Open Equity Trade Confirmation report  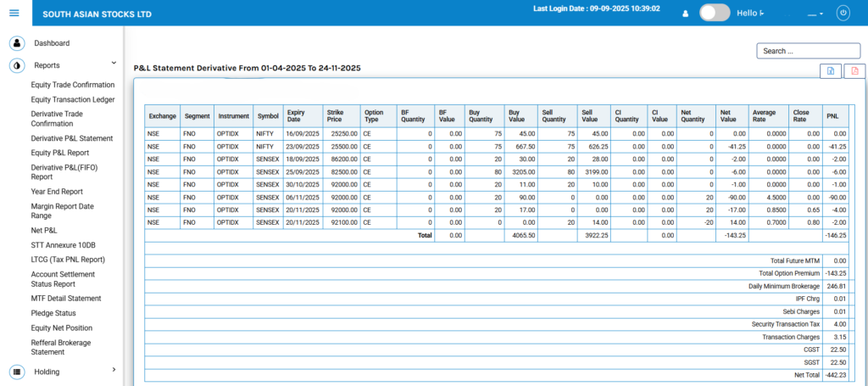click(72, 85)
